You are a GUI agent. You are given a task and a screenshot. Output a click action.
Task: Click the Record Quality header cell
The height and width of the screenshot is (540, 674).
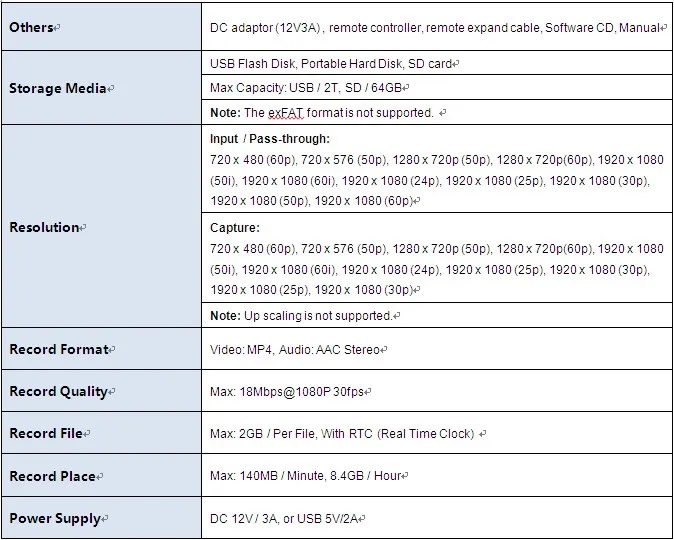coord(101,391)
